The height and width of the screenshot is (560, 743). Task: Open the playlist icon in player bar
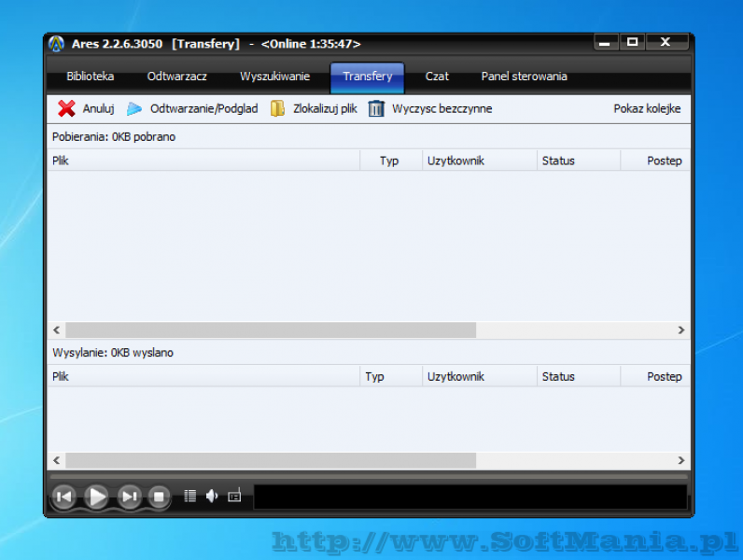190,496
